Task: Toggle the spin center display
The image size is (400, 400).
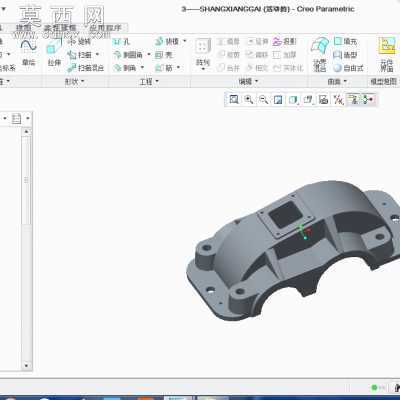Action: (368, 99)
